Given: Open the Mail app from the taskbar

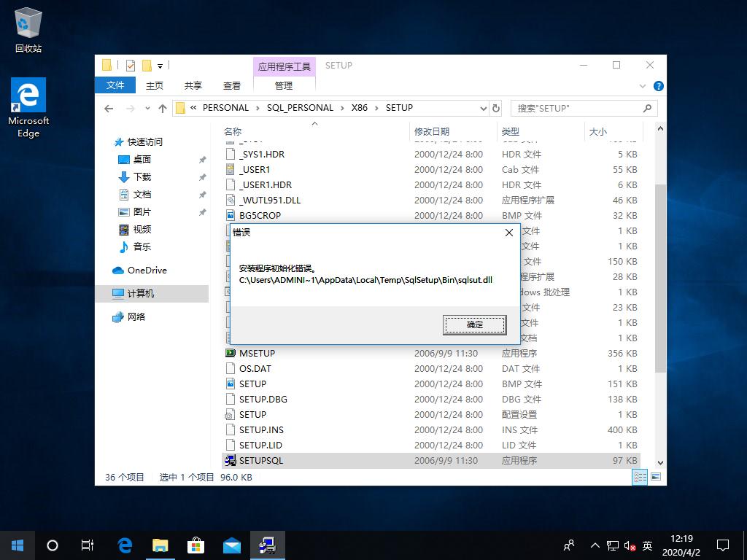Looking at the screenshot, I should point(231,545).
